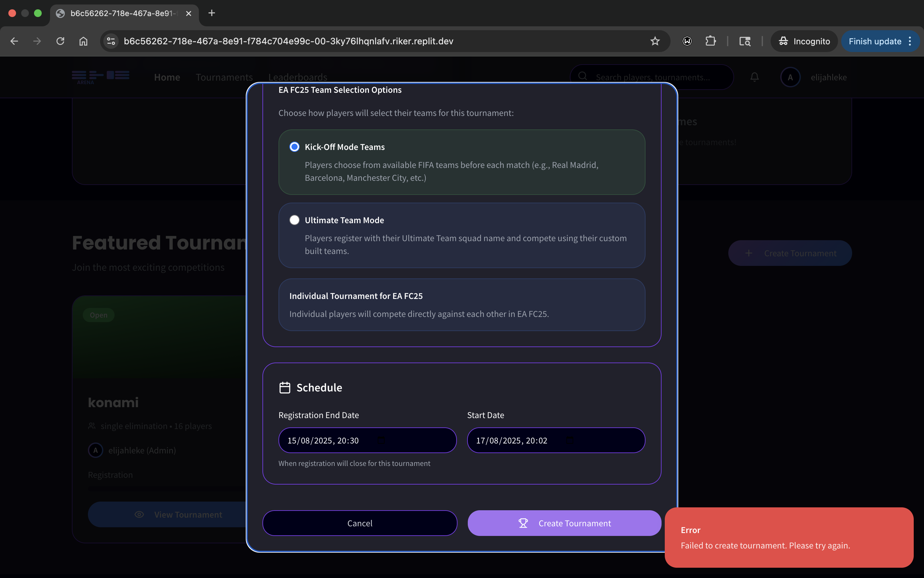Click the address bar URL
The image size is (924, 578).
(288, 41)
